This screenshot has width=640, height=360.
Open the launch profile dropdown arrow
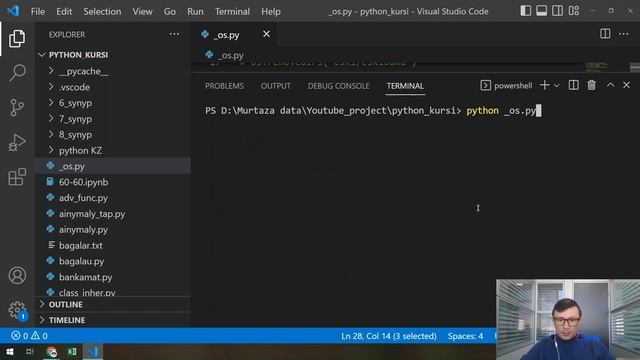(x=556, y=86)
